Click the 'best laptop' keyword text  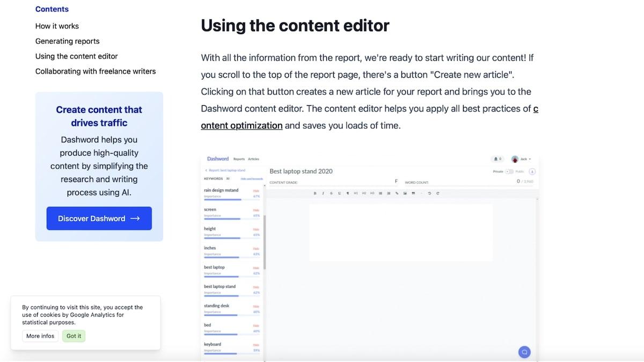point(214,267)
